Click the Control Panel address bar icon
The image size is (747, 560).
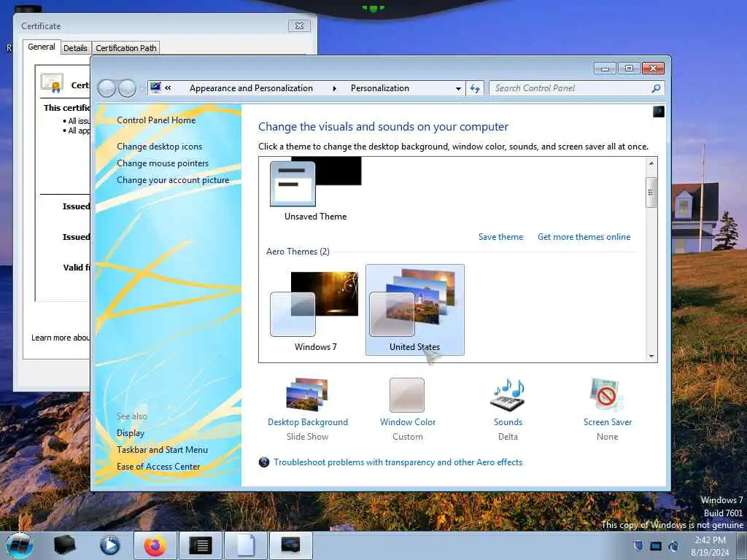click(x=155, y=87)
